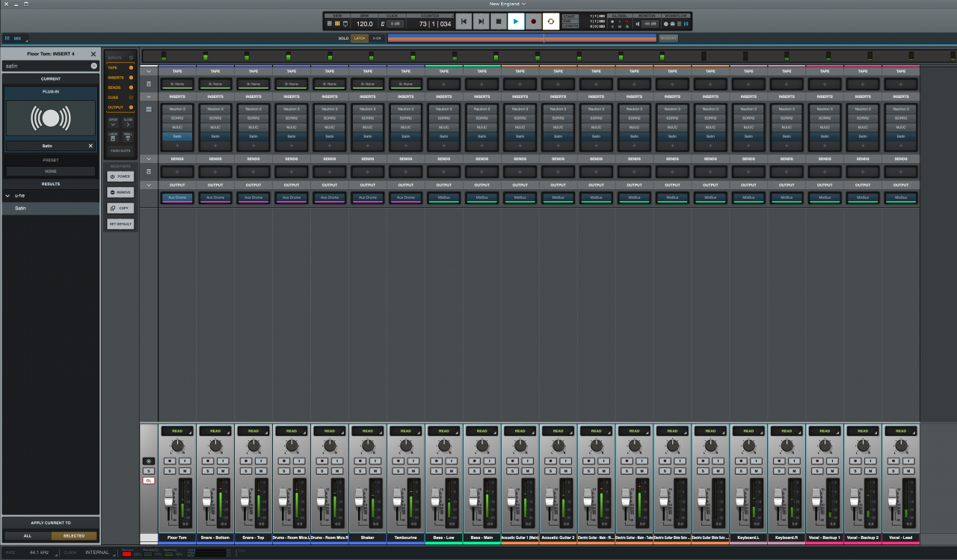Open Floor Tom Aux Drums output

point(178,197)
